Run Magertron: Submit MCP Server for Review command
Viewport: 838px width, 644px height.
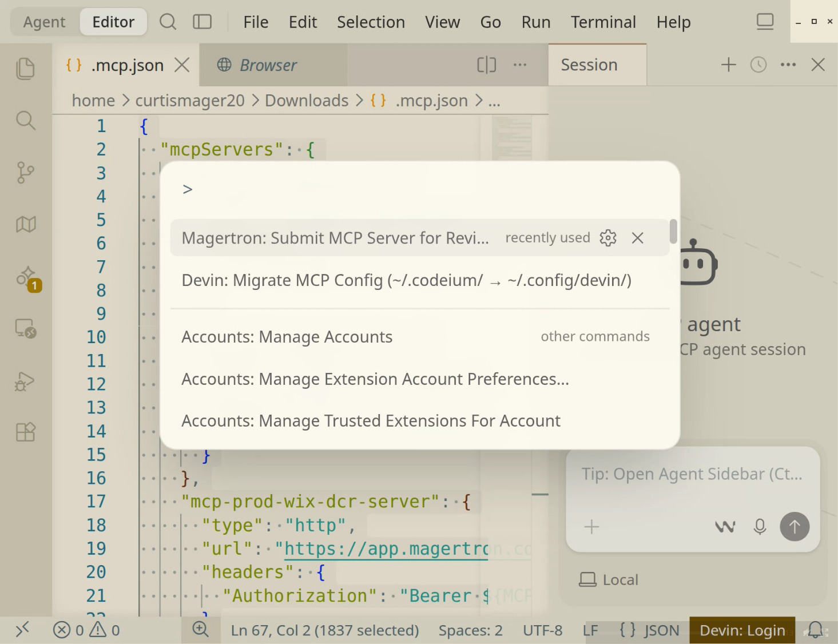420,237
